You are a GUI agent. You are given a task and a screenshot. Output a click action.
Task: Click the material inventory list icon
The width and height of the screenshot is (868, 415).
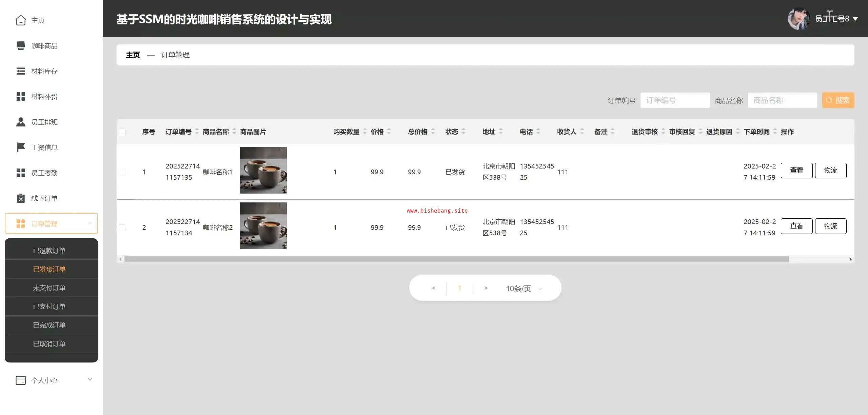pos(21,71)
